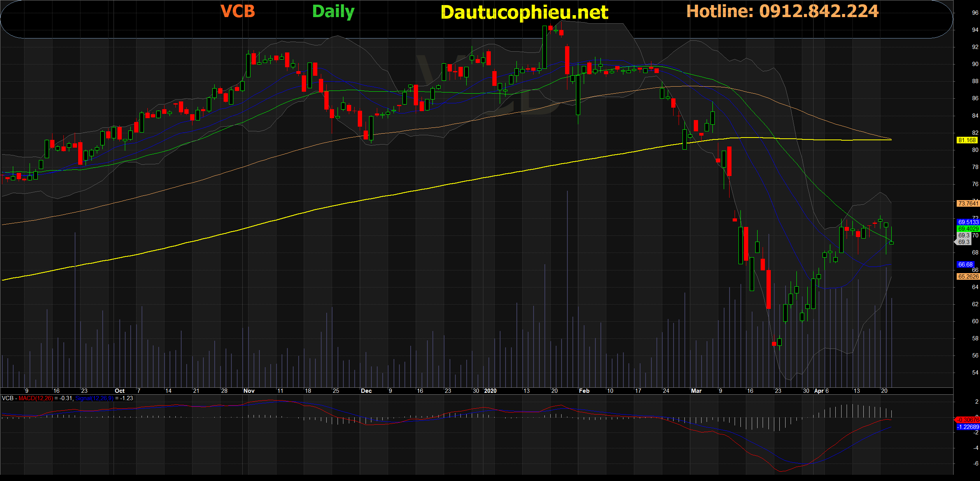Select the yellow 81.168 price tag

[967, 140]
